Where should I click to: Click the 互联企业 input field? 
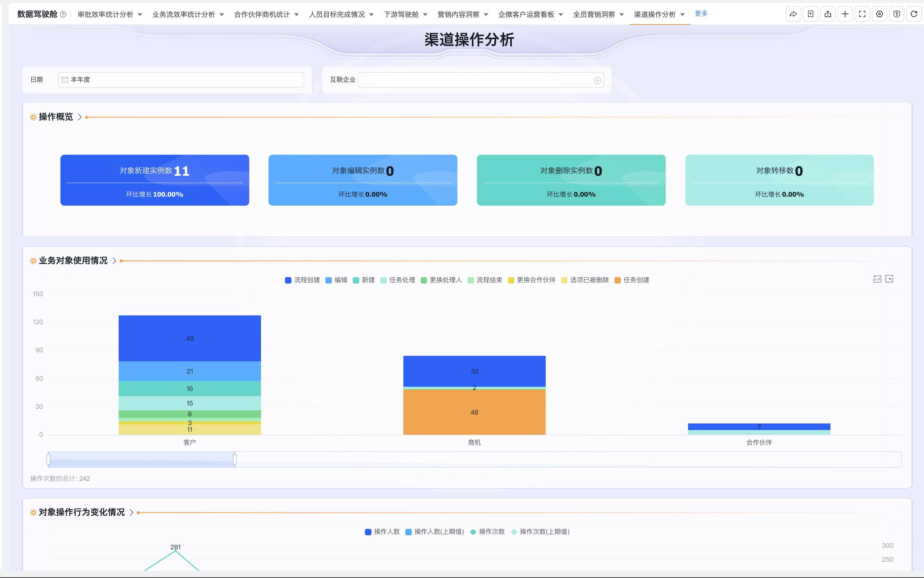pyautogui.click(x=474, y=80)
